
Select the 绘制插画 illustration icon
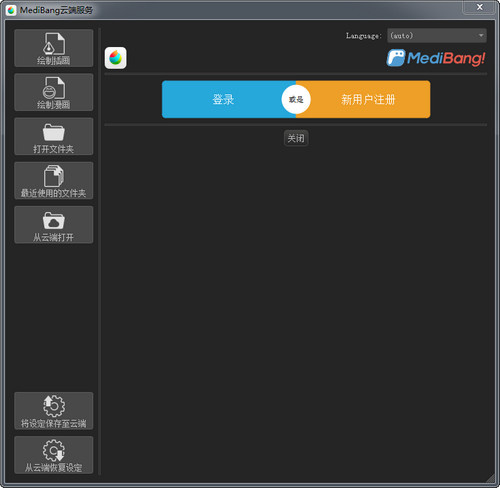point(54,48)
